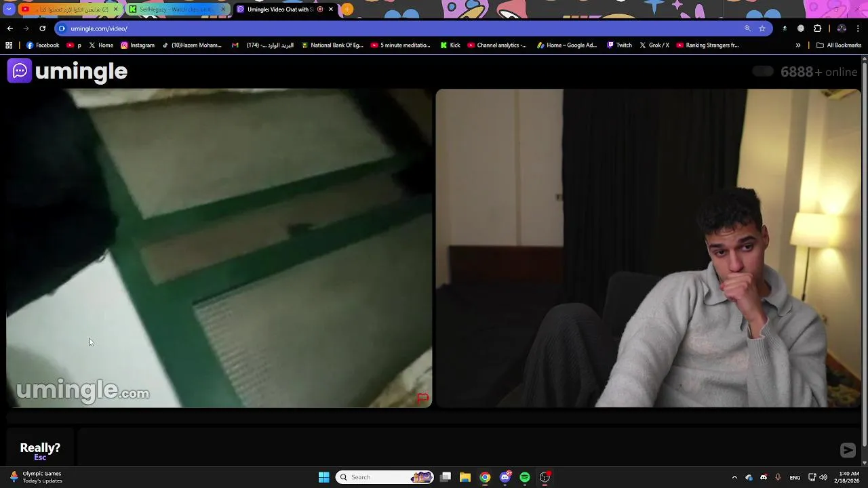Open Chrome from the taskbar

[485, 477]
